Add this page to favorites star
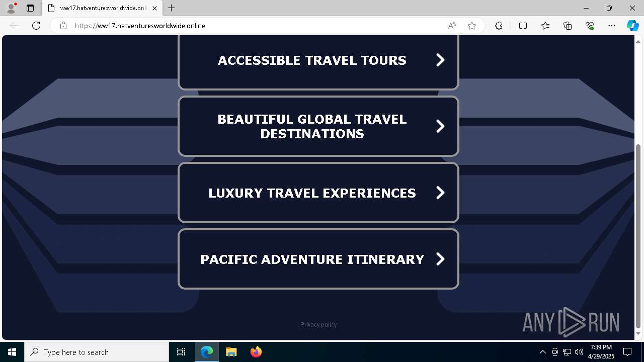644x362 pixels. tap(472, 26)
